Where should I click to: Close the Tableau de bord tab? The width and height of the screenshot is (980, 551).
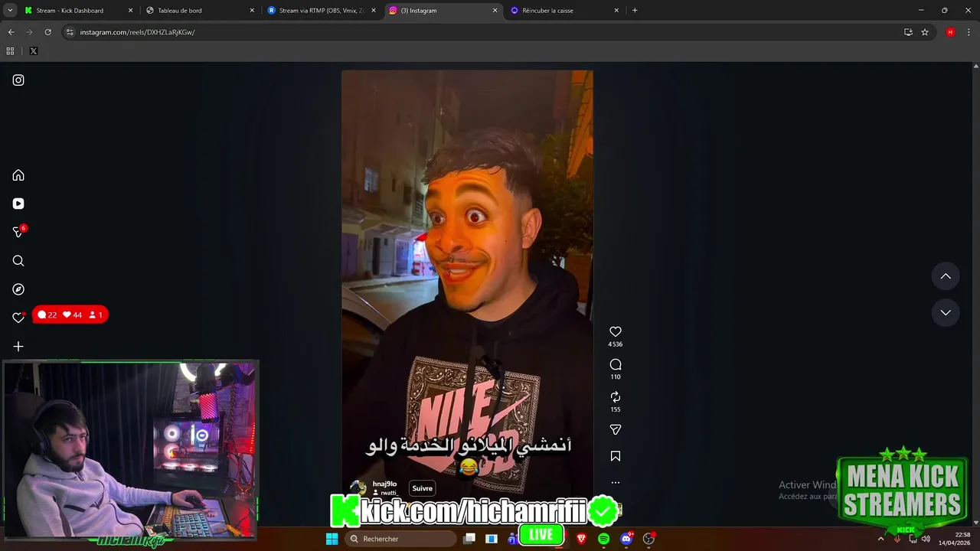pos(252,11)
